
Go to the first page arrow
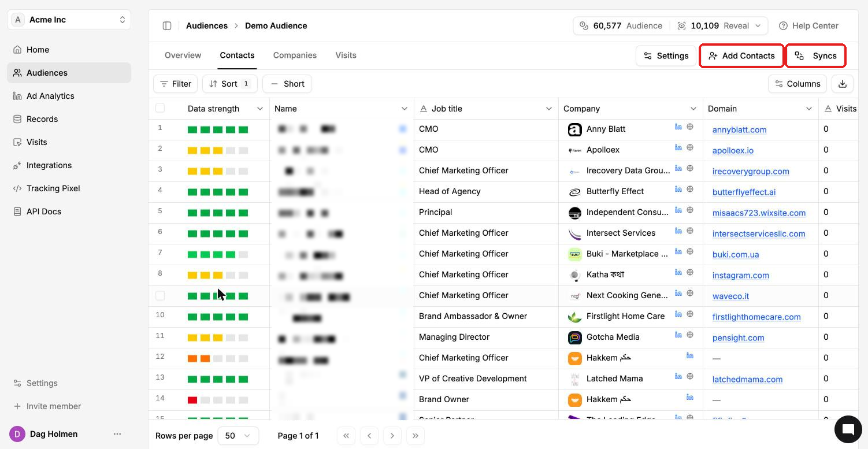point(346,436)
